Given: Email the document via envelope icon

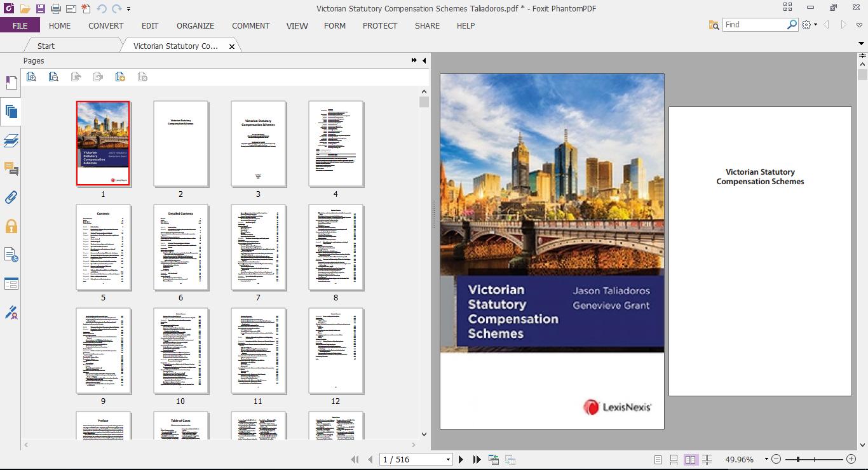Looking at the screenshot, I should tap(71, 9).
